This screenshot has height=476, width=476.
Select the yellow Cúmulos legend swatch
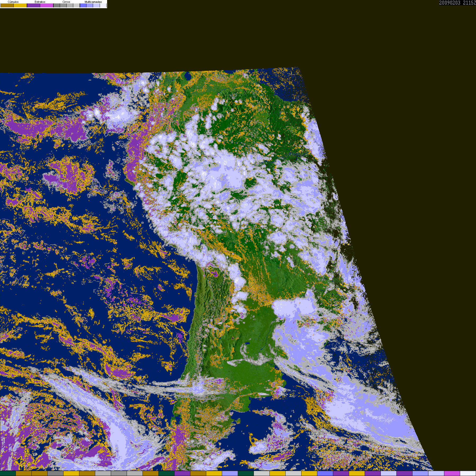(20, 5)
